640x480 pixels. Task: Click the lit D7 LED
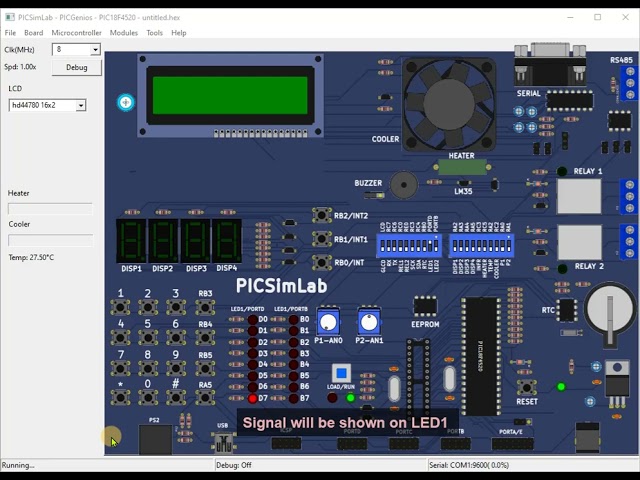pos(253,398)
